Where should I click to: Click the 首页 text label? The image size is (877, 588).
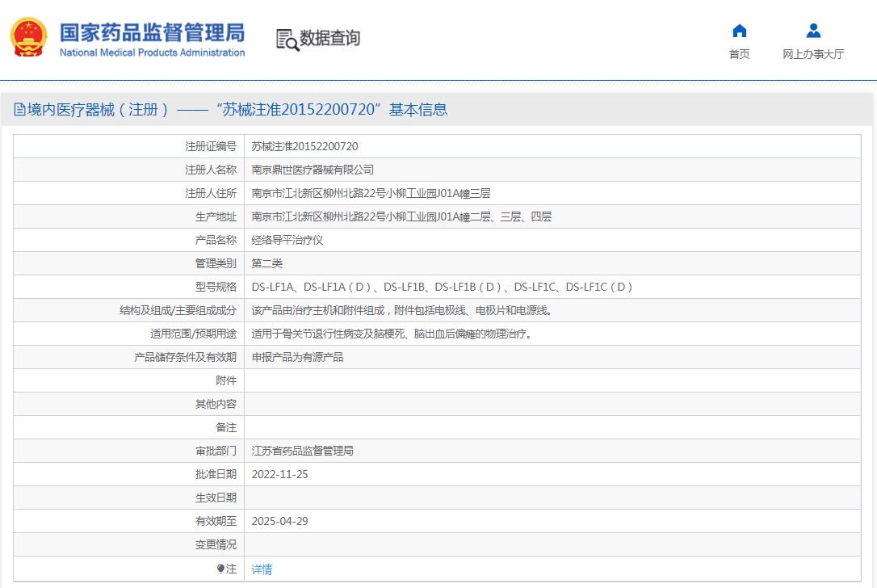pyautogui.click(x=740, y=53)
